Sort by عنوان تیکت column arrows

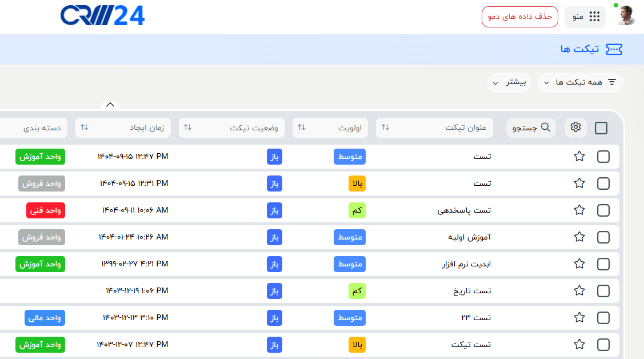pyautogui.click(x=385, y=127)
